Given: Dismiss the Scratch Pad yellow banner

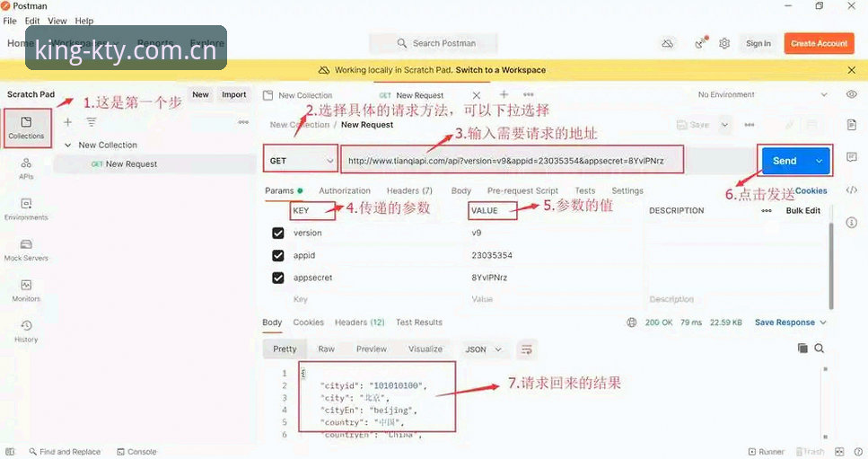Looking at the screenshot, I should pos(851,70).
